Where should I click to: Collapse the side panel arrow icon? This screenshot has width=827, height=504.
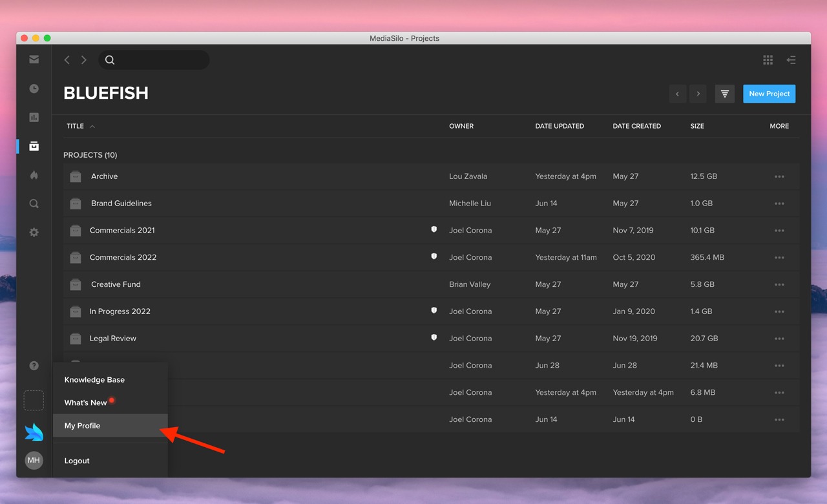point(791,60)
